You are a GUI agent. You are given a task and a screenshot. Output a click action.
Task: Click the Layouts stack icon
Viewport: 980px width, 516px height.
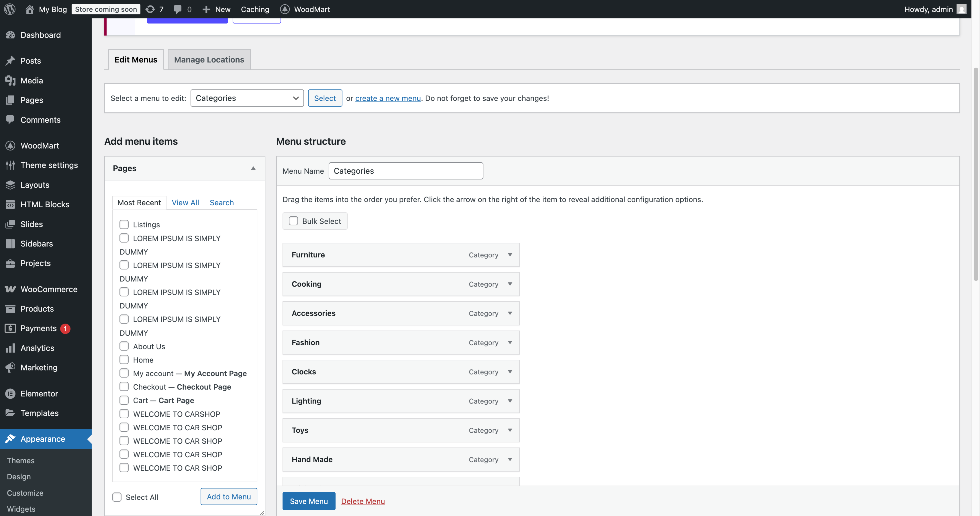coord(10,185)
